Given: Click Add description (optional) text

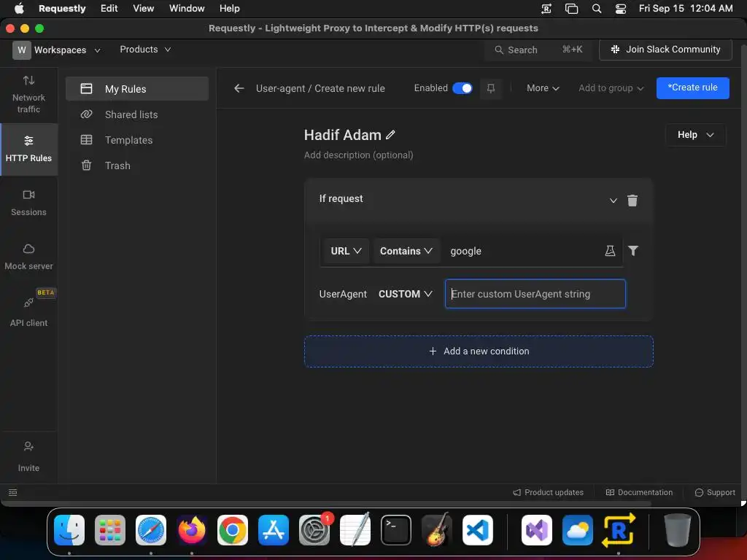Looking at the screenshot, I should (x=359, y=155).
